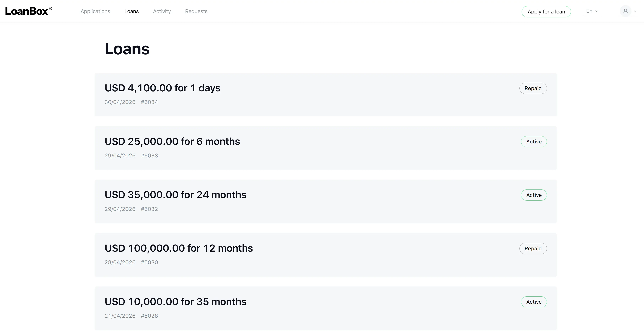Click the Active badge on loan #5033

pos(534,142)
